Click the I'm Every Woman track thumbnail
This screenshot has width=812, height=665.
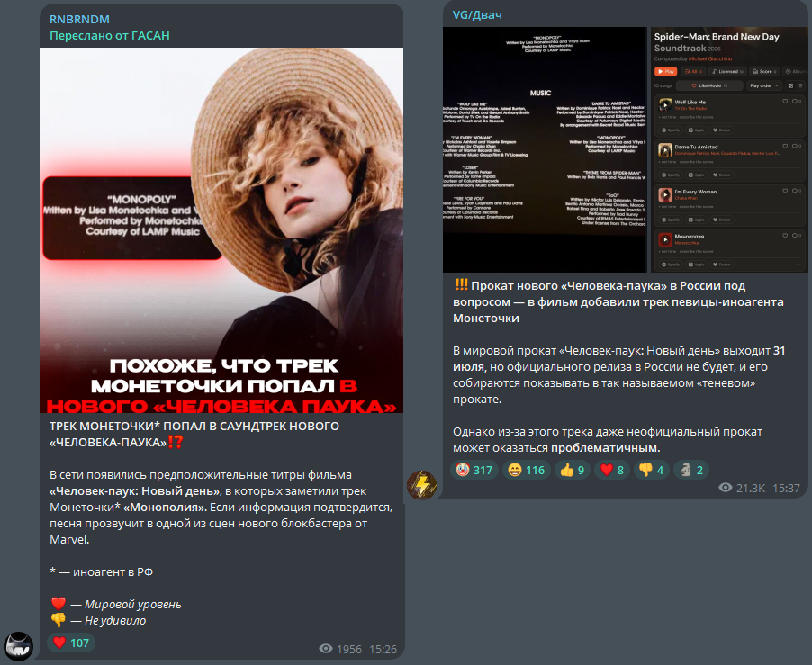click(x=665, y=194)
